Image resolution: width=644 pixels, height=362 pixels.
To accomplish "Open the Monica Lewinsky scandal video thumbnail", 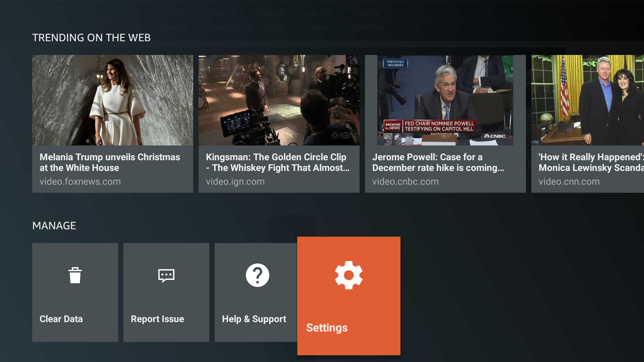I will [588, 100].
